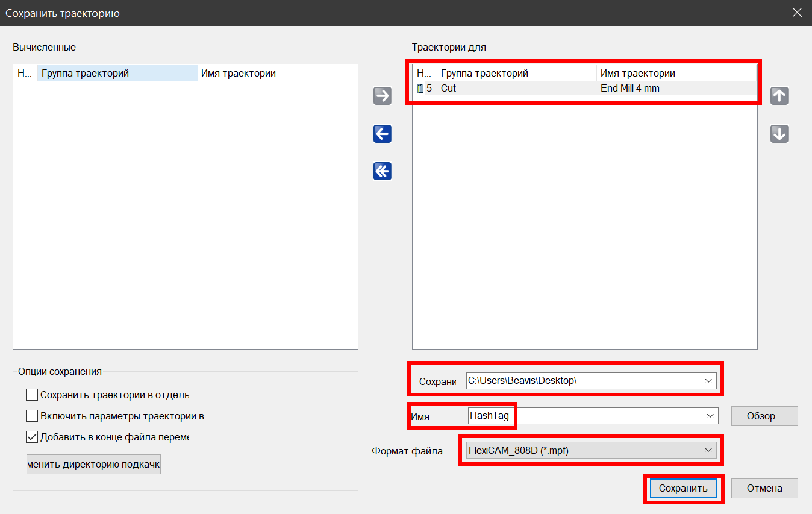812x514 pixels.
Task: Move the toolpath up with up arrow
Action: point(779,96)
